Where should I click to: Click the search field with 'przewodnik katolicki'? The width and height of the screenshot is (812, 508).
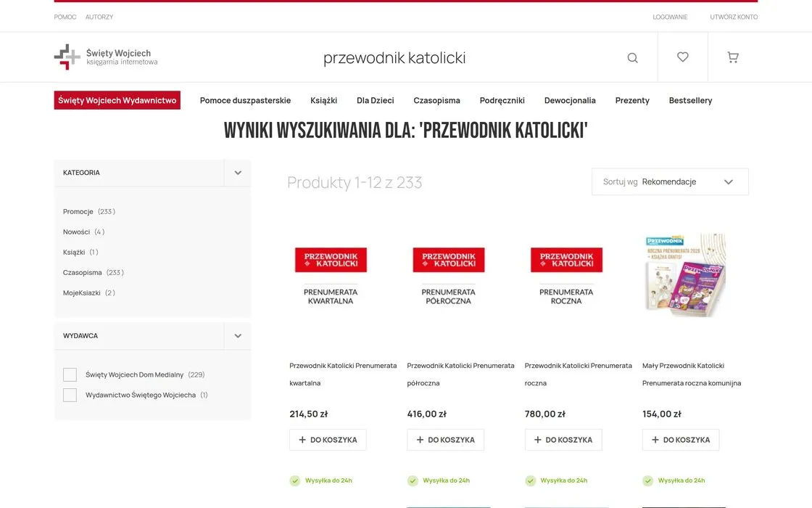pos(394,57)
